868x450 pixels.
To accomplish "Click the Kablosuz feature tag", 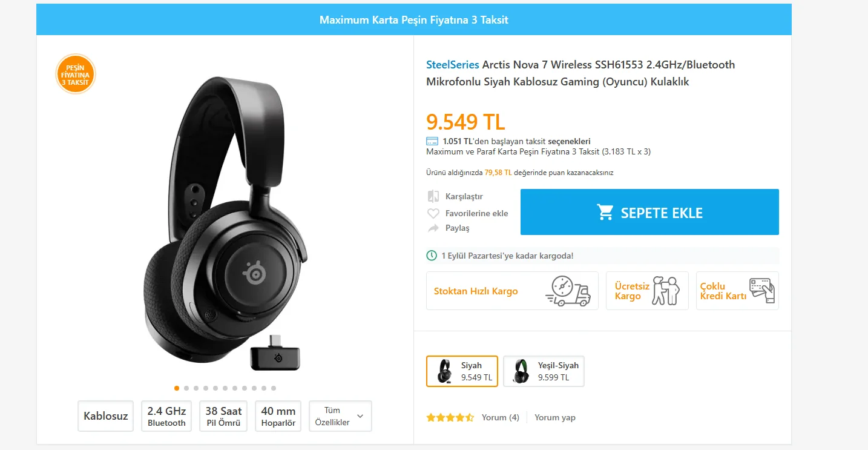I will (105, 416).
